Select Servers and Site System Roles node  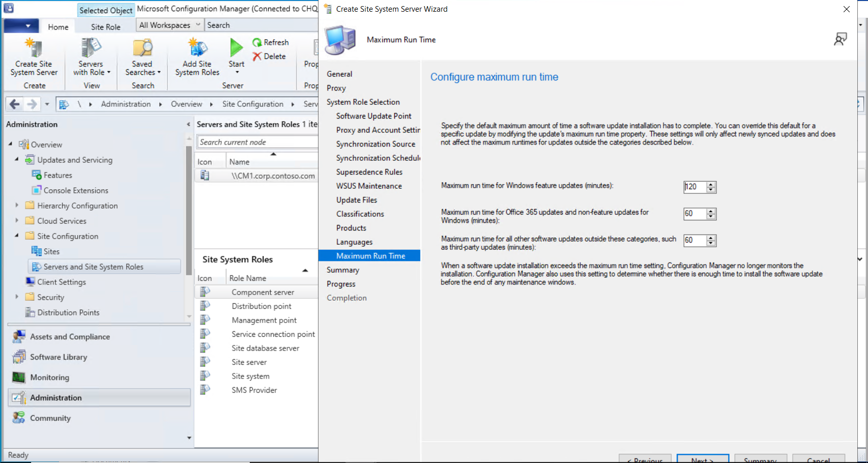pos(105,267)
